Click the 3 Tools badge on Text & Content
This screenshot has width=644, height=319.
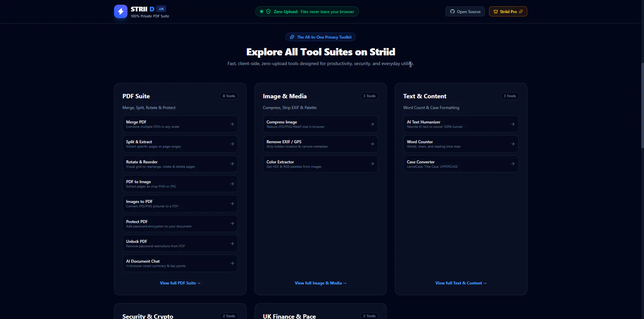[510, 96]
